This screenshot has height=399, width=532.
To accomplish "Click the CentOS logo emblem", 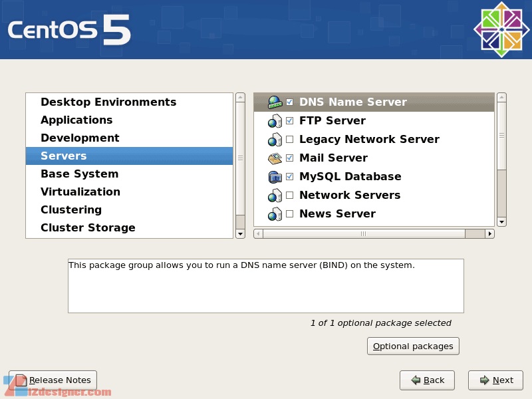I will [x=501, y=29].
